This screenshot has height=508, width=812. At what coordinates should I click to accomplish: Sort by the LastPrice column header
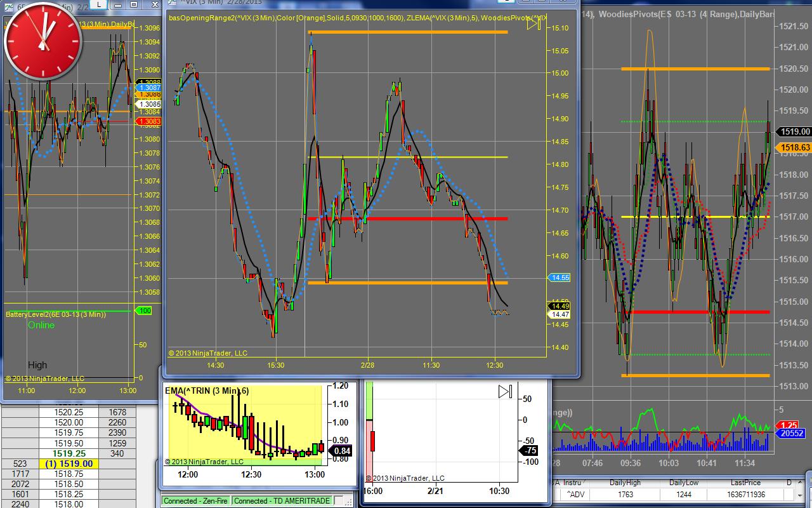[745, 483]
